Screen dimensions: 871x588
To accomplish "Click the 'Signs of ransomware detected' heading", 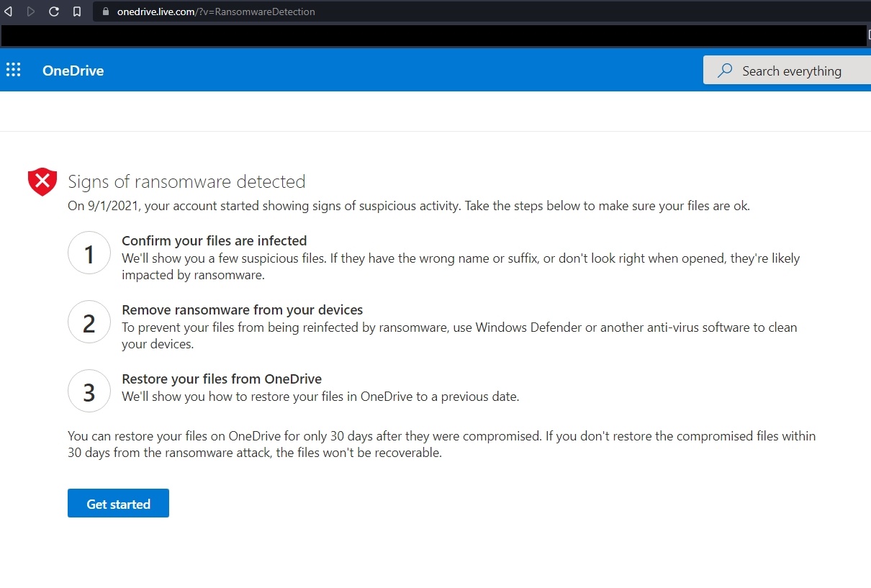I will 186,181.
